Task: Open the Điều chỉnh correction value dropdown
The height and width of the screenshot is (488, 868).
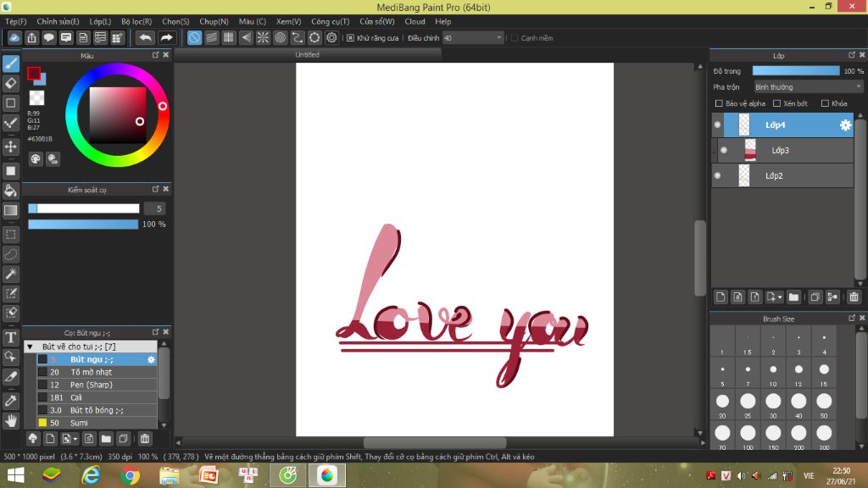Action: tap(473, 38)
